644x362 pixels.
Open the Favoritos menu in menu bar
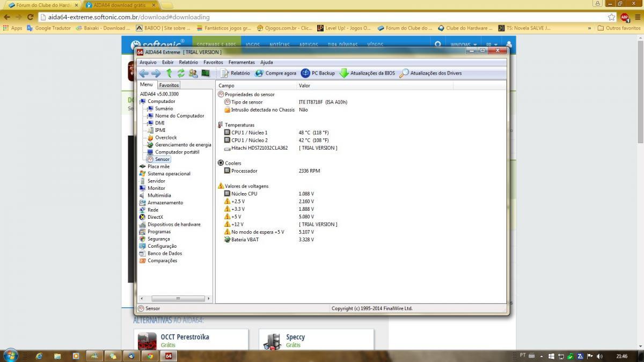[x=213, y=62]
